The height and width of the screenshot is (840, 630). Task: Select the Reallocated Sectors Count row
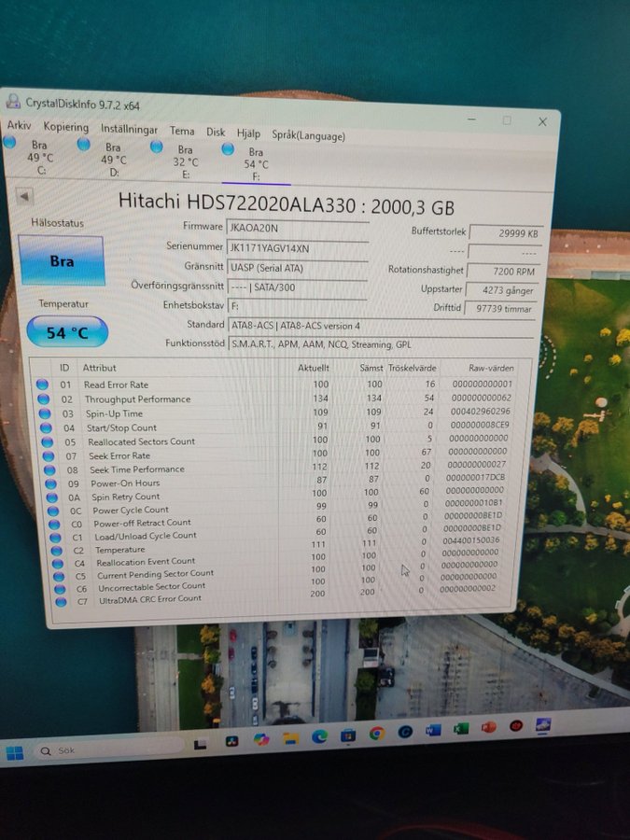pyautogui.click(x=275, y=441)
